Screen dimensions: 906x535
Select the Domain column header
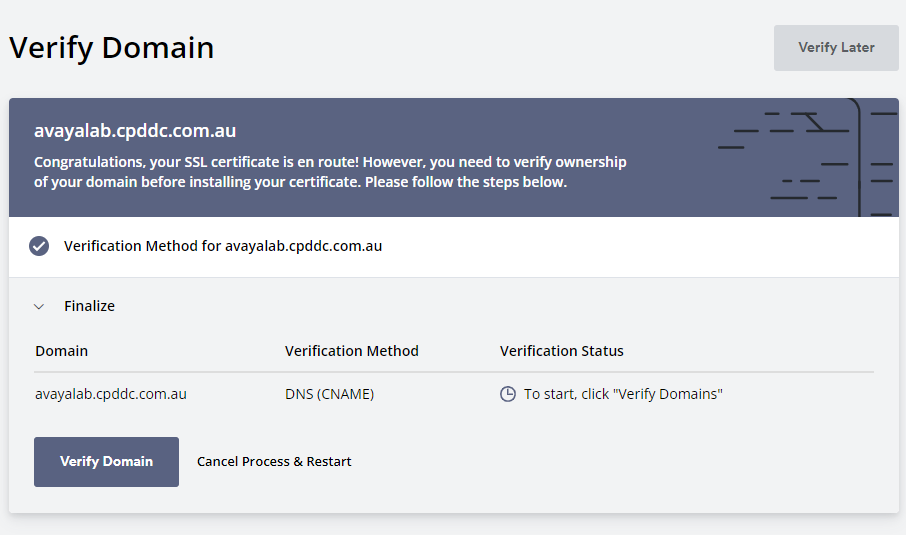click(61, 351)
